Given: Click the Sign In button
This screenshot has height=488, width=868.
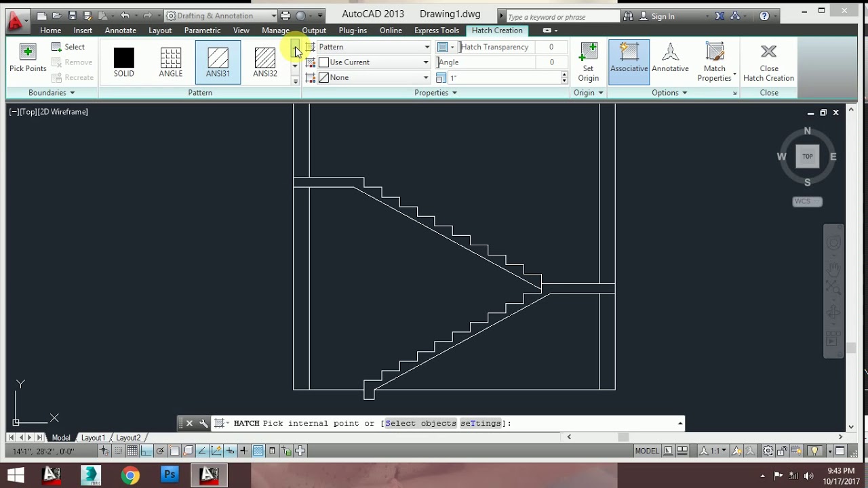Looking at the screenshot, I should (x=656, y=16).
